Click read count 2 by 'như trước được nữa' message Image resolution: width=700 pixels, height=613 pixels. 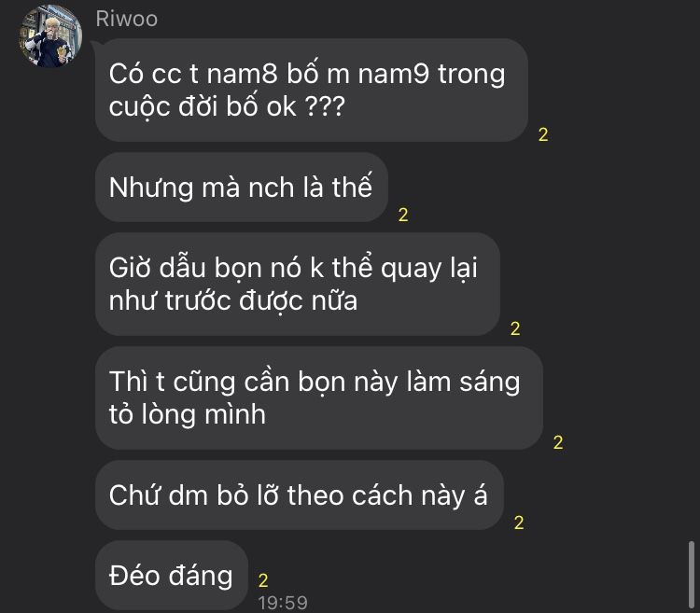(514, 328)
